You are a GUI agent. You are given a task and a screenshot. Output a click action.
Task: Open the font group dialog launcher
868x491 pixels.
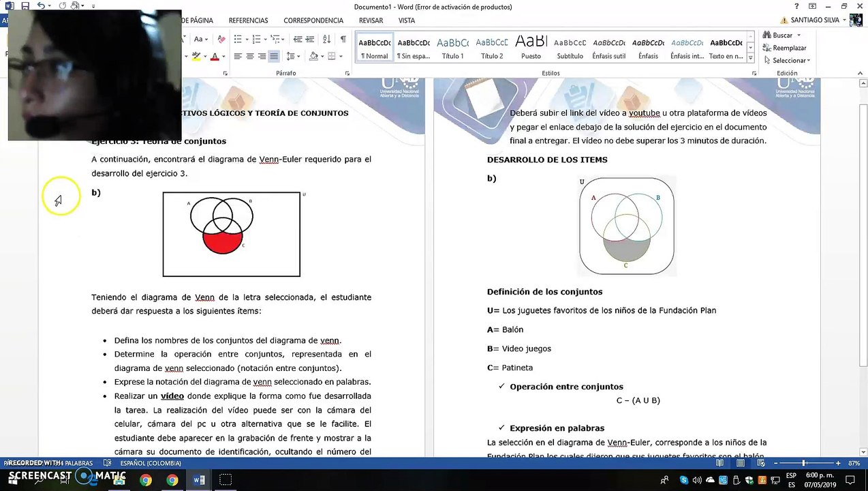coord(225,73)
